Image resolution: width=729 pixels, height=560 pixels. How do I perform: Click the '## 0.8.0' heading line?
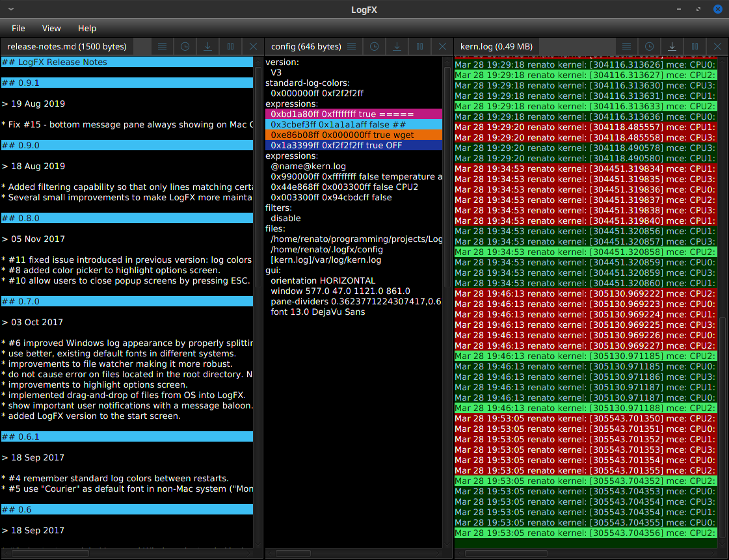click(x=127, y=218)
